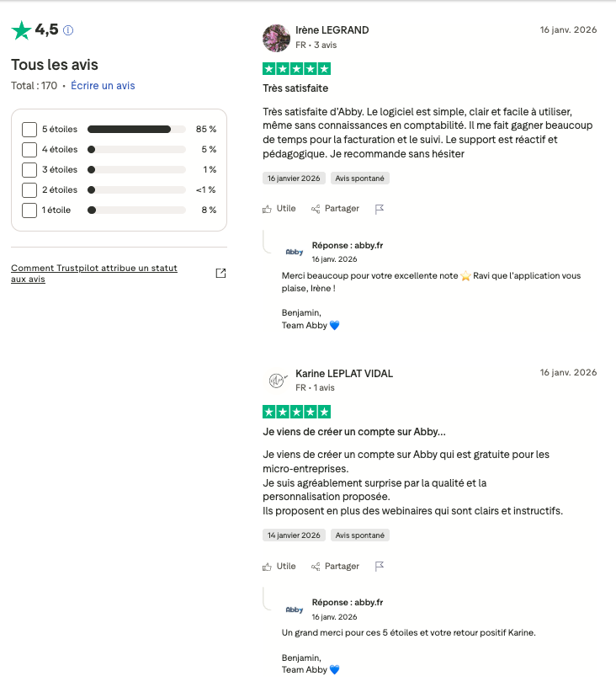Click the Abby logo in the first reply

(x=295, y=252)
